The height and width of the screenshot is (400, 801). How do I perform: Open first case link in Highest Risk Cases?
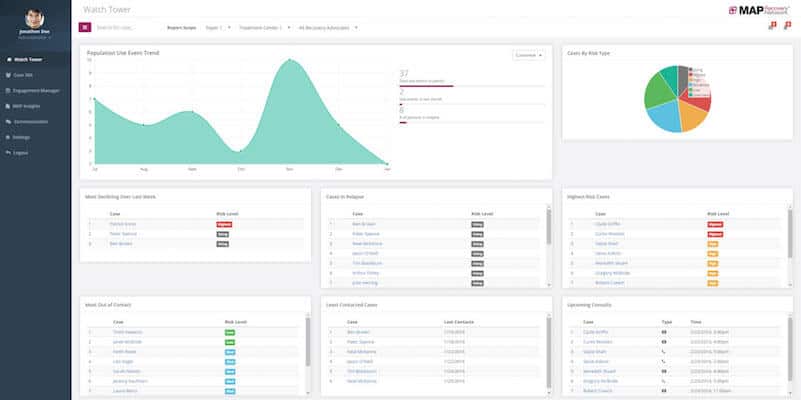[609, 224]
